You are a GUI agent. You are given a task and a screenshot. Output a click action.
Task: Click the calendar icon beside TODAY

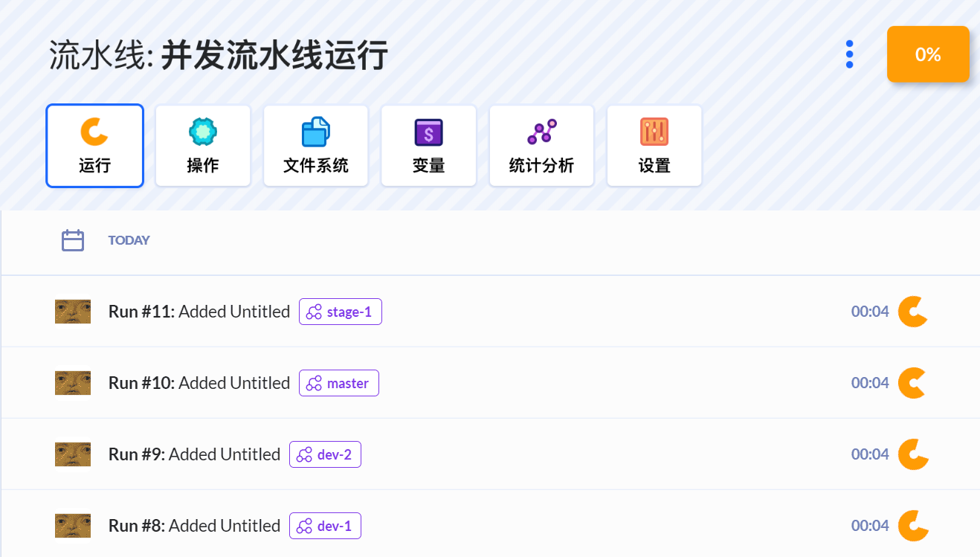coord(73,240)
